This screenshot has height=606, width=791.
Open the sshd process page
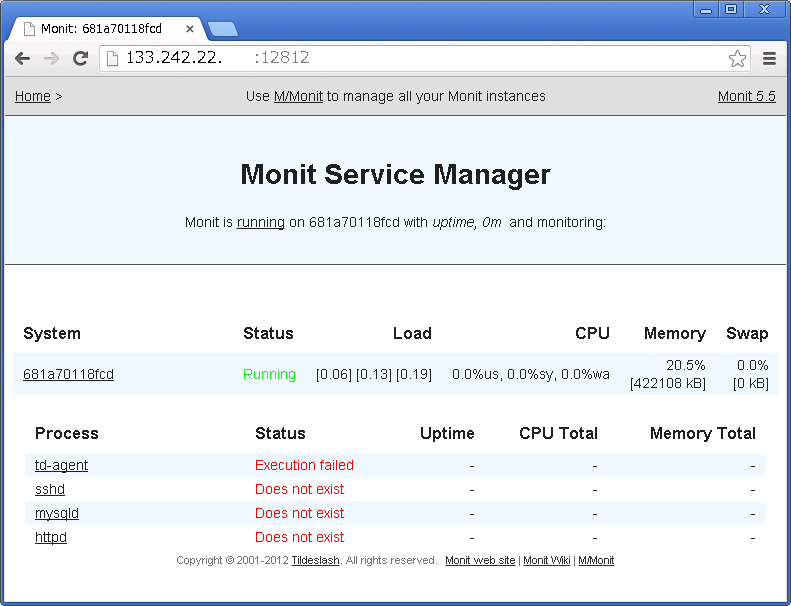[x=50, y=489]
